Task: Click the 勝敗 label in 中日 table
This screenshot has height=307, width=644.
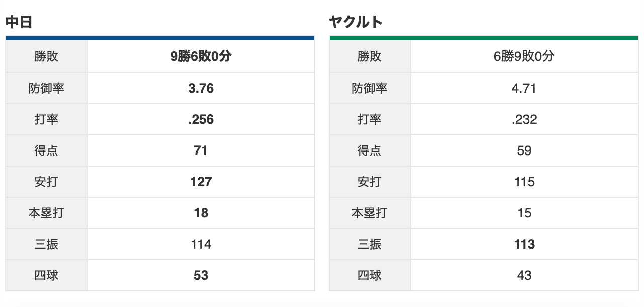Action: coord(46,57)
